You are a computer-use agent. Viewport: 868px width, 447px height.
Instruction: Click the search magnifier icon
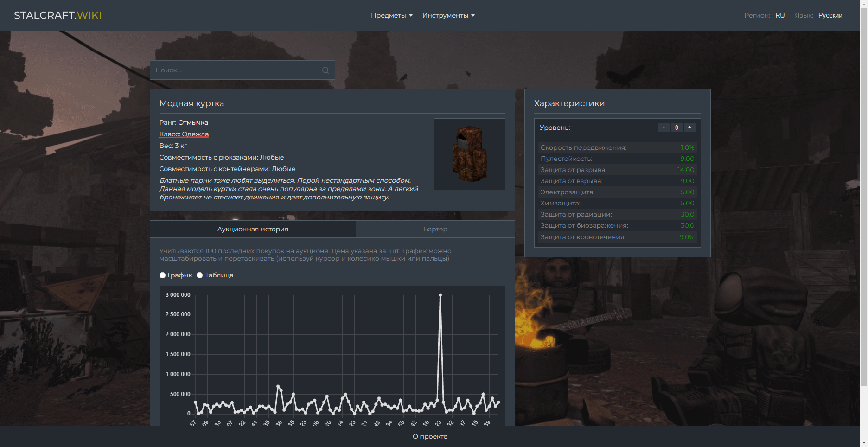pyautogui.click(x=325, y=70)
